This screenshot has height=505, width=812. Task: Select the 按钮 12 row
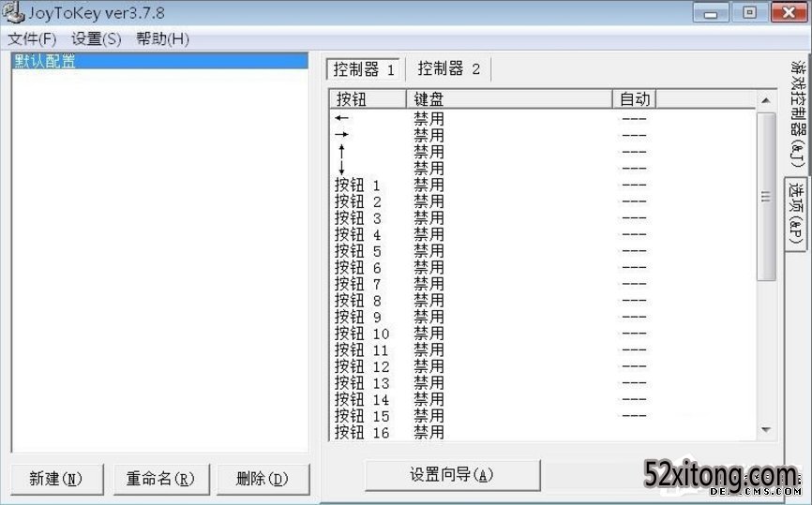tap(543, 367)
